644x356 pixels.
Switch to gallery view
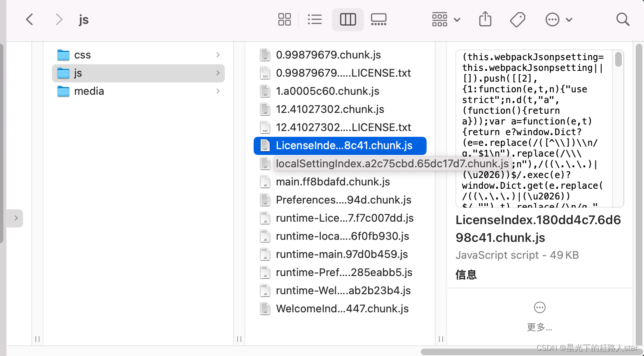[x=378, y=19]
